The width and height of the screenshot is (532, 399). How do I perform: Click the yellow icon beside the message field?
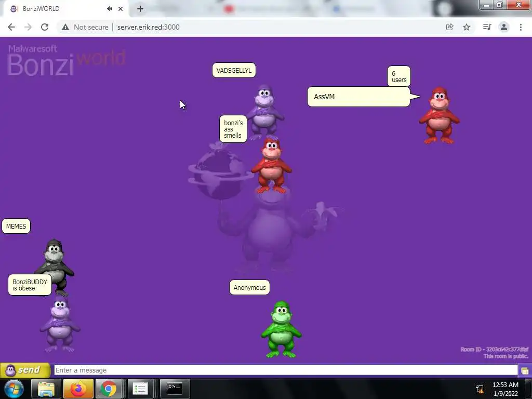click(x=525, y=370)
